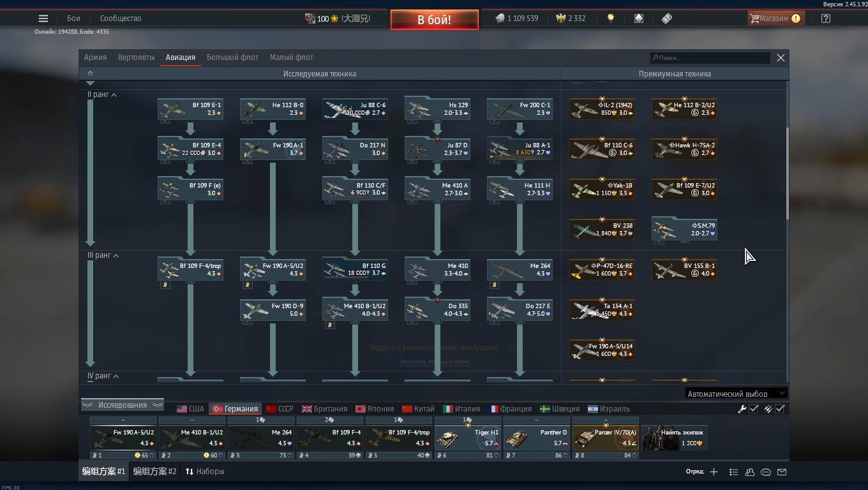Select premium IL-2 (1942) aircraft card
Viewport: 868px width, 490px height.
602,109
